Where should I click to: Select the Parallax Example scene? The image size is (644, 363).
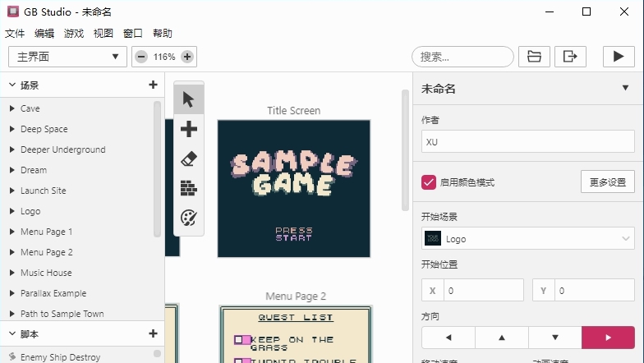(x=77, y=293)
